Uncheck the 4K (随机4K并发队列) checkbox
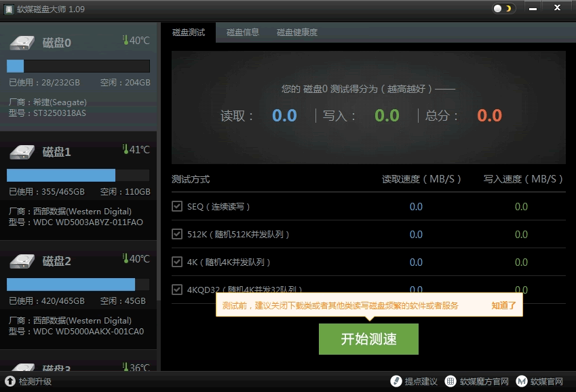 tap(177, 262)
